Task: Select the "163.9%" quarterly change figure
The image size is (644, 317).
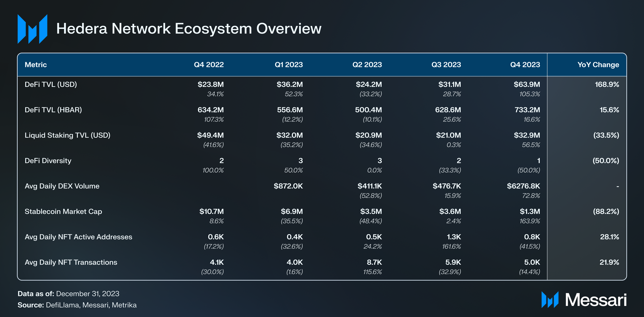Action: (530, 221)
